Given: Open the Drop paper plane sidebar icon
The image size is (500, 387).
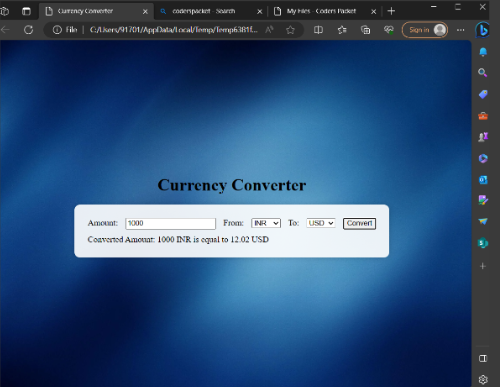Looking at the screenshot, I should click(x=483, y=221).
